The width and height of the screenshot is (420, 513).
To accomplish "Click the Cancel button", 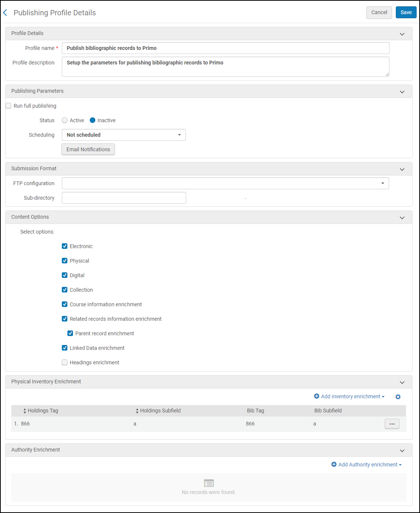I will coord(379,12).
